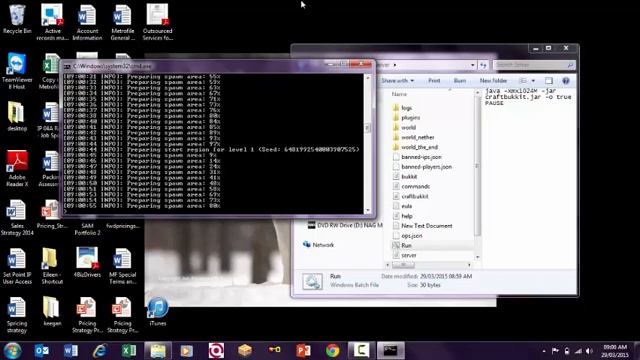Open Action Center flag in system tray
Viewport: 640px width, 360px height.
point(555,351)
